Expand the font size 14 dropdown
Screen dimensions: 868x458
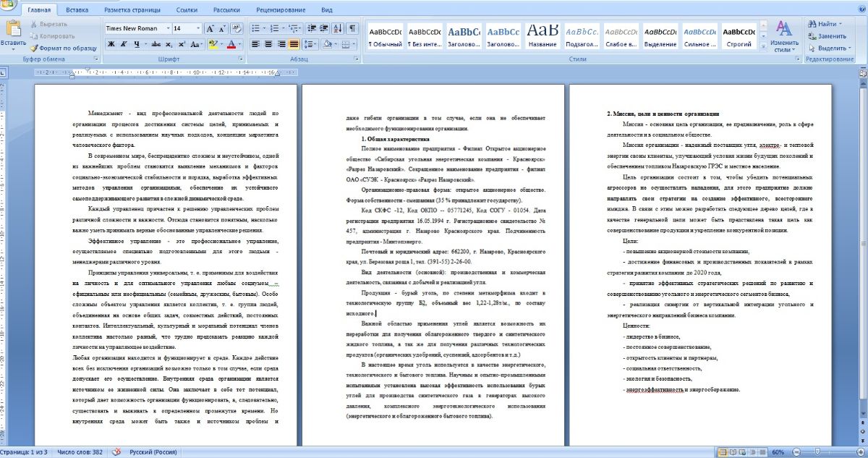click(197, 28)
